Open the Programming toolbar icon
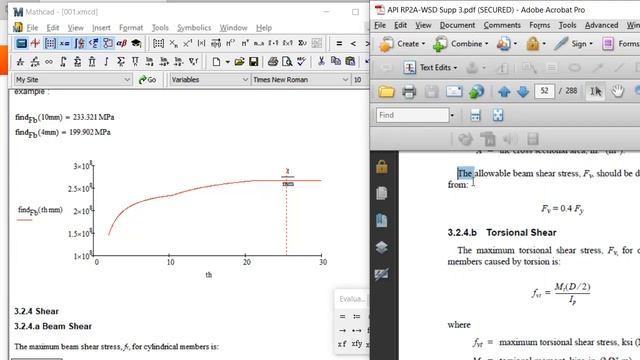Image resolution: width=640 pixels, height=360 pixels. tap(108, 43)
